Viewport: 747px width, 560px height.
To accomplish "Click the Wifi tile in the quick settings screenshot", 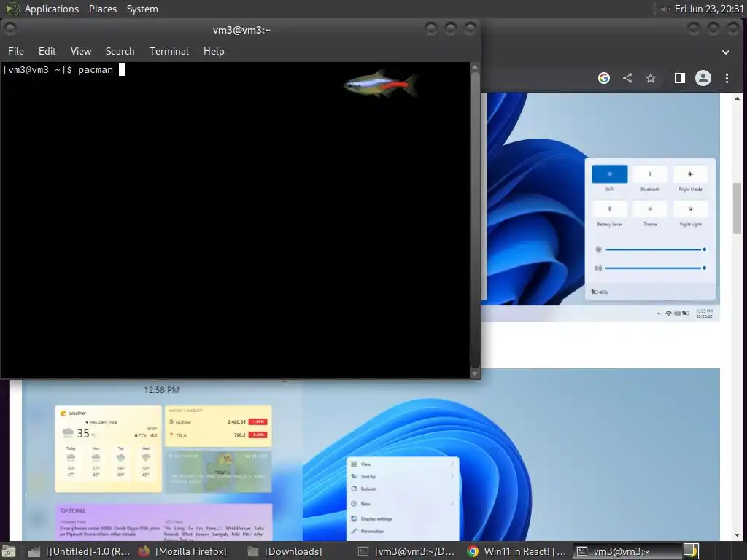I will 609,174.
